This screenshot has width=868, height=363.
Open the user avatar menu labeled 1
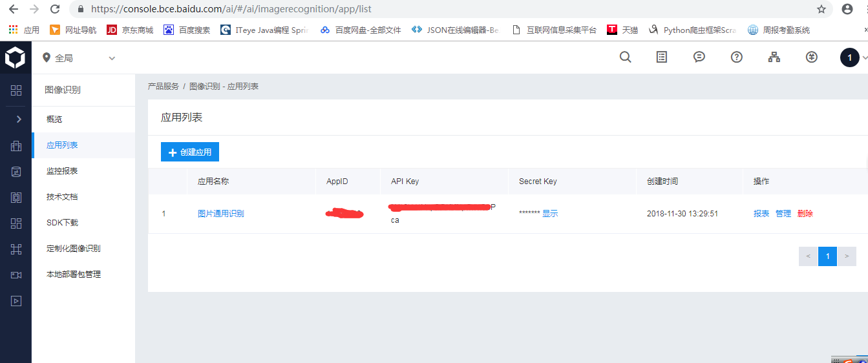850,57
